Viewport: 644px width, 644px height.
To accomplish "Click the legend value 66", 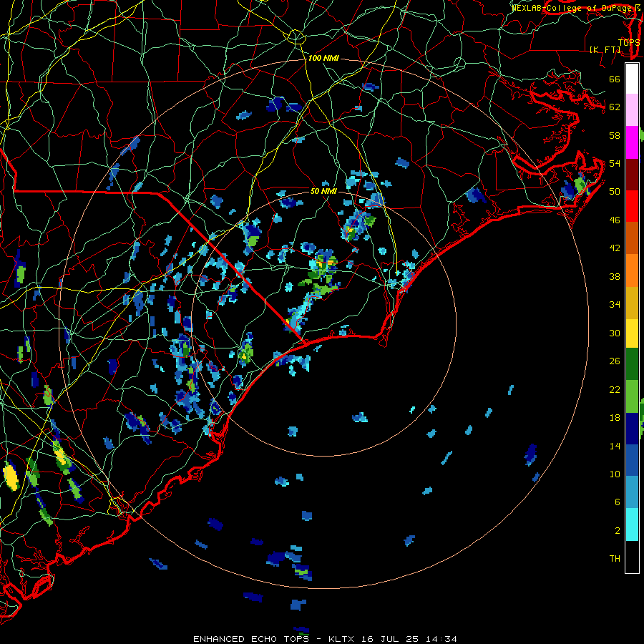I will pos(615,79).
